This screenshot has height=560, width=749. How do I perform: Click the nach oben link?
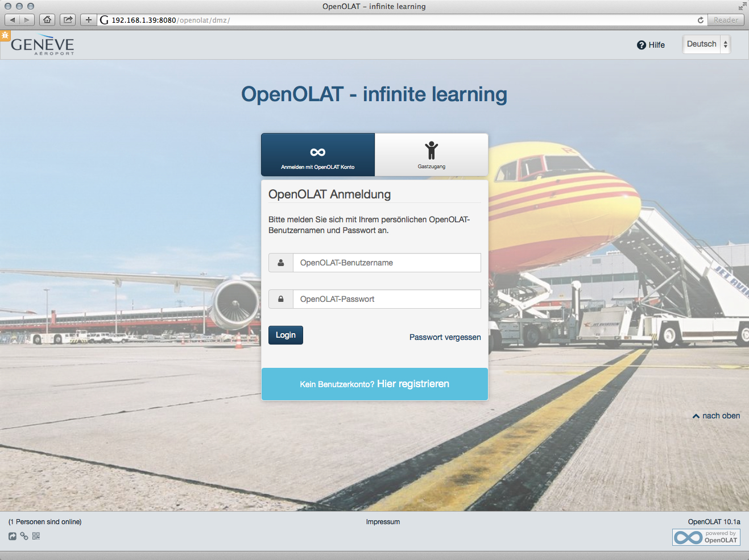click(717, 416)
